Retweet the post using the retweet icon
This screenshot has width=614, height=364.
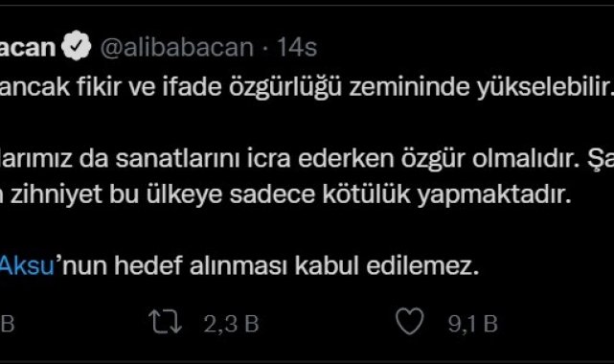pos(166,322)
